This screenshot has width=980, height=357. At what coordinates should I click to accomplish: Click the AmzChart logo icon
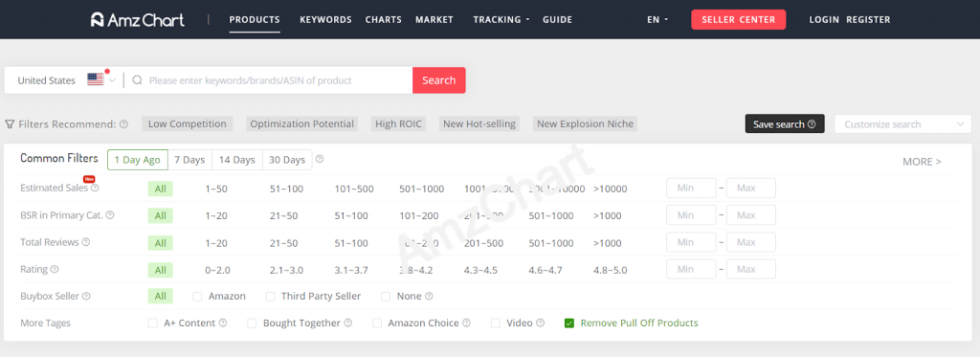pos(97,19)
